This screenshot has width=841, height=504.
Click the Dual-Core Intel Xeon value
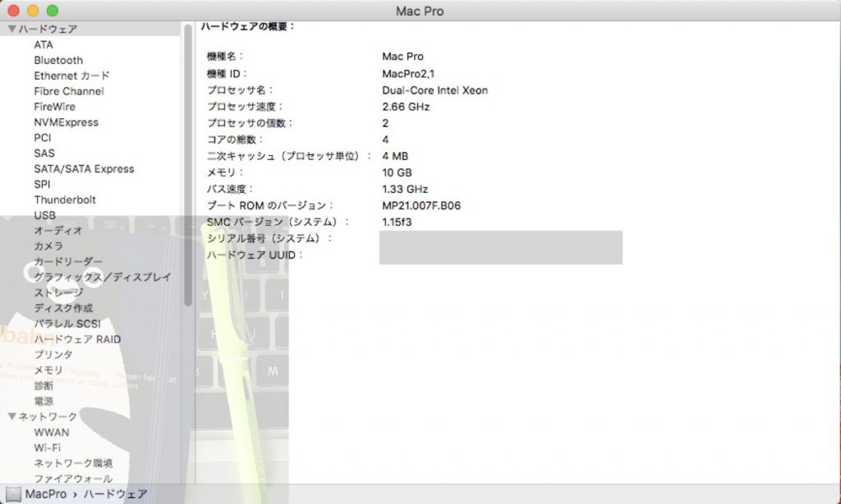tap(435, 90)
